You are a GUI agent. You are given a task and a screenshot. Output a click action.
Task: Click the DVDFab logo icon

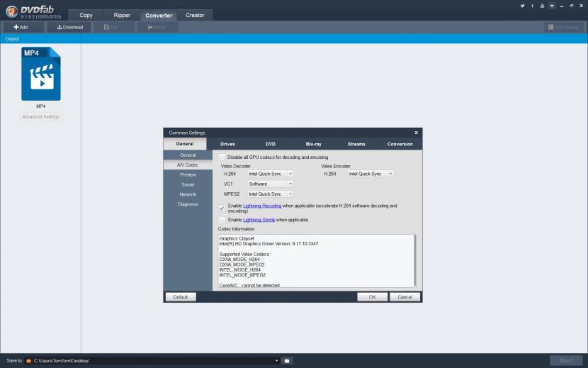coord(11,11)
